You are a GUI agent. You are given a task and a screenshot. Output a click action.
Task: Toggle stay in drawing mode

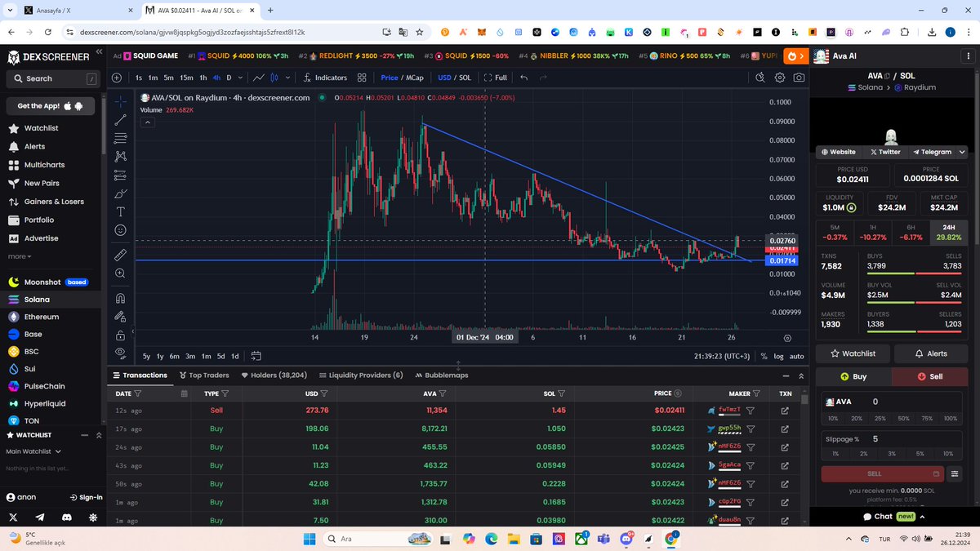click(x=120, y=317)
